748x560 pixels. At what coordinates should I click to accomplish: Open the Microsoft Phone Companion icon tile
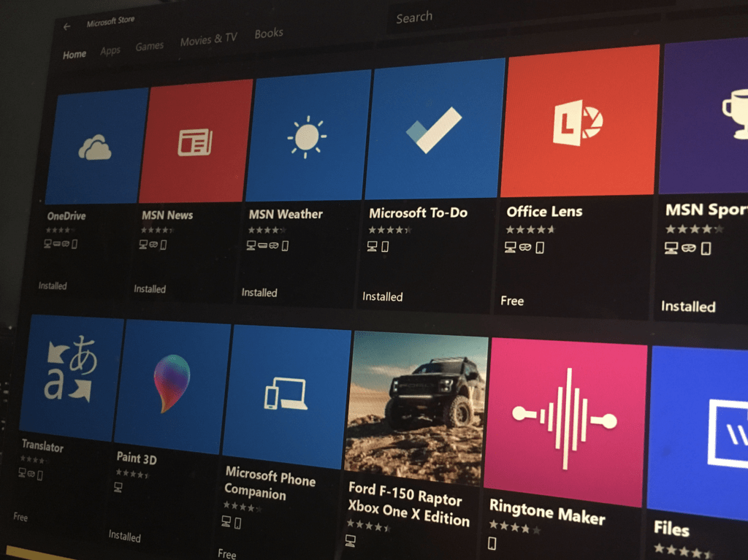click(x=286, y=394)
